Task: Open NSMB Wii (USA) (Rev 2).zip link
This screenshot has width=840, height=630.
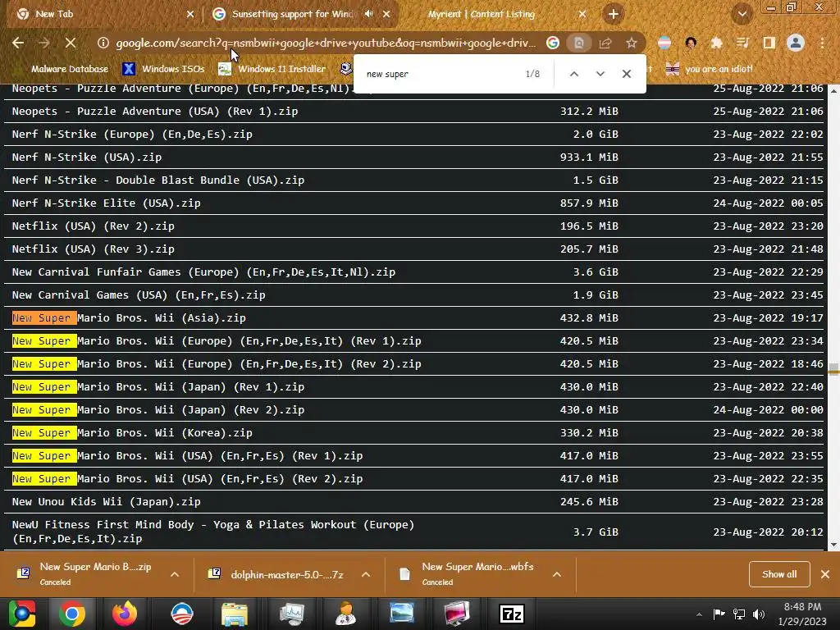Action: (187, 479)
